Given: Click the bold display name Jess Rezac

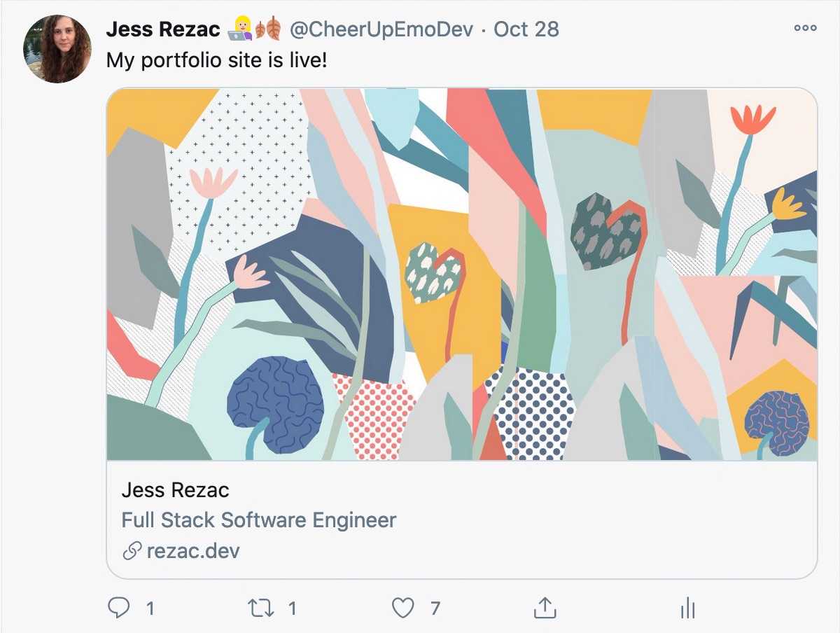Looking at the screenshot, I should 163,29.
